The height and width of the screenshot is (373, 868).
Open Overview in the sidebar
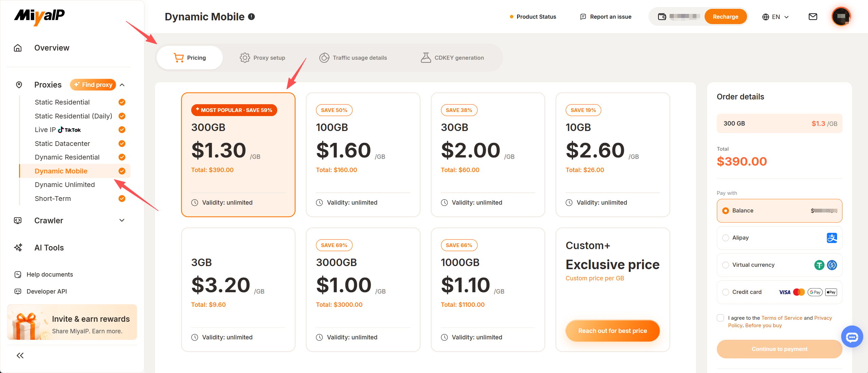click(x=52, y=48)
